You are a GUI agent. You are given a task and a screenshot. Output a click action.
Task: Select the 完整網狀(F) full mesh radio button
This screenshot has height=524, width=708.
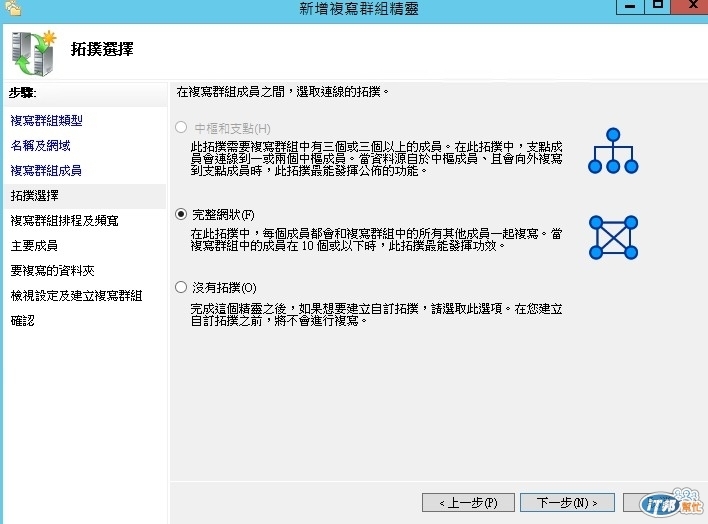pos(181,214)
